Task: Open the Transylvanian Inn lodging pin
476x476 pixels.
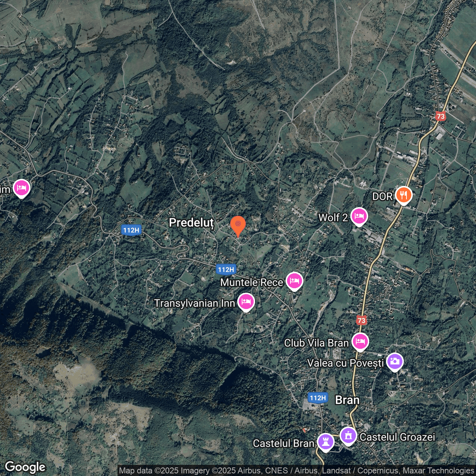Action: (x=246, y=302)
